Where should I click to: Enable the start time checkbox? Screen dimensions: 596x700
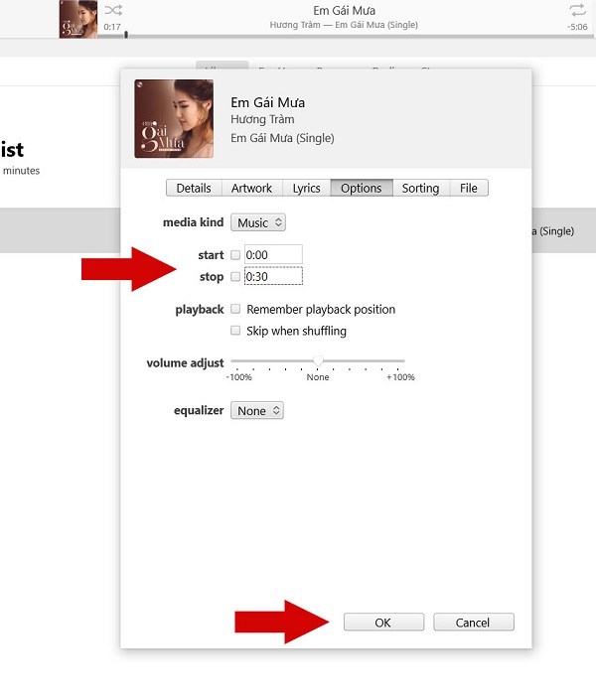235,255
